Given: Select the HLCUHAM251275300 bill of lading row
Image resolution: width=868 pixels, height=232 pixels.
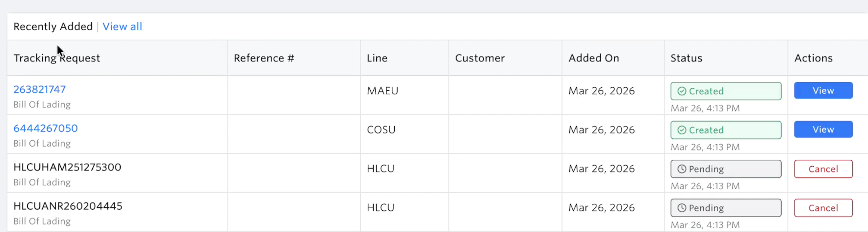Looking at the screenshot, I should point(67,167).
